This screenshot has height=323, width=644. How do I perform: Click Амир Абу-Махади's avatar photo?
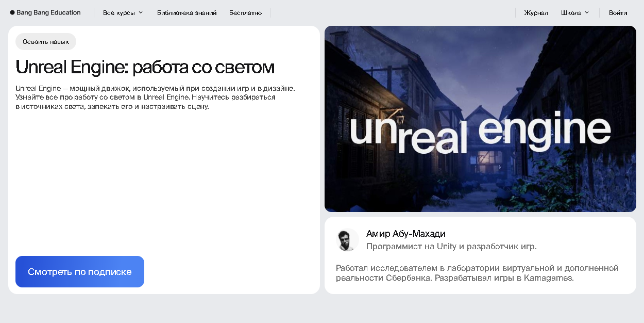[x=347, y=240]
